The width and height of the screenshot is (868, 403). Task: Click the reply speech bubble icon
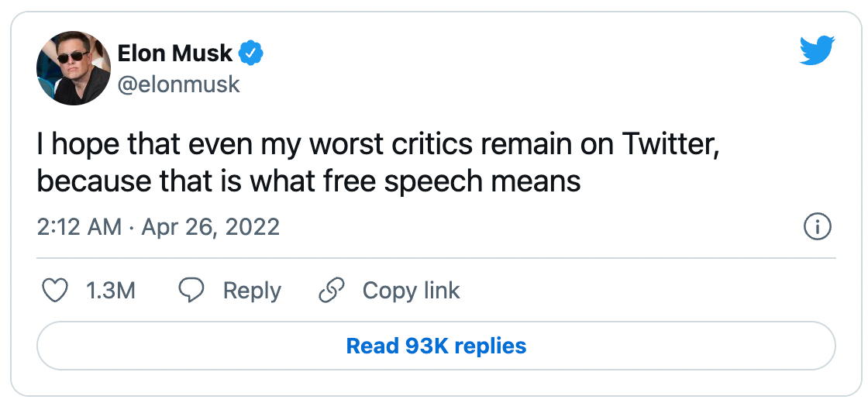191,291
